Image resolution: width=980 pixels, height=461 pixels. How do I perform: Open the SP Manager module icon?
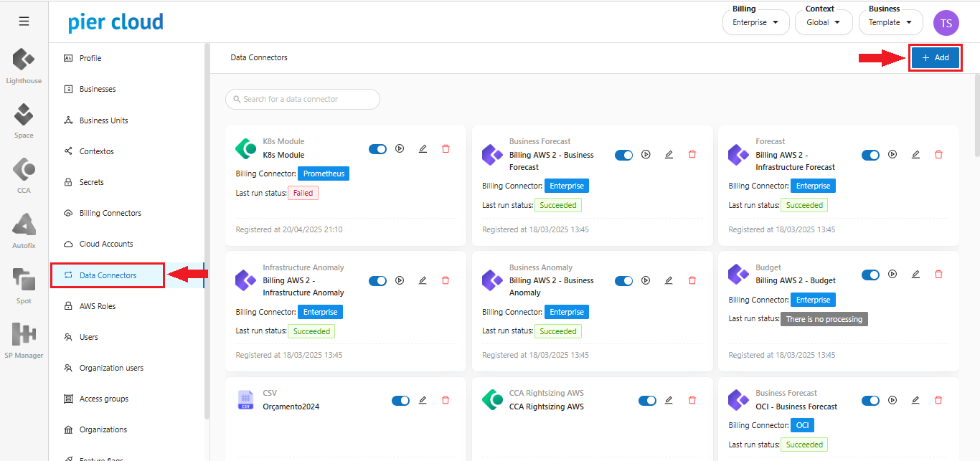(24, 336)
